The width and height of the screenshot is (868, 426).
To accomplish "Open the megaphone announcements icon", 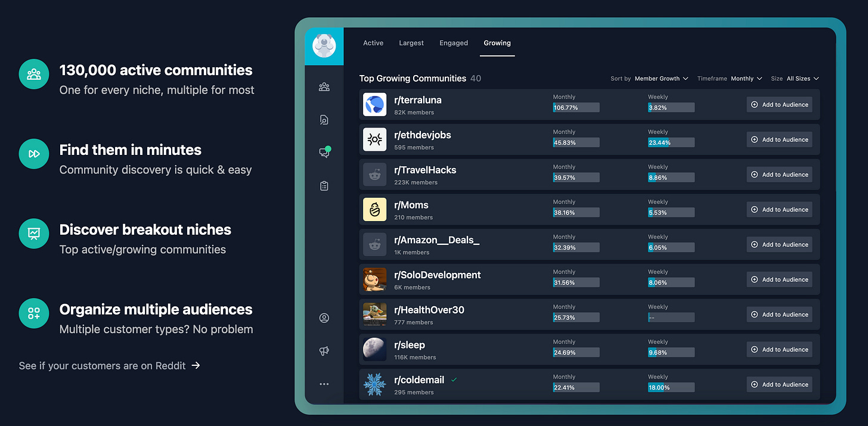I will pyautogui.click(x=324, y=352).
